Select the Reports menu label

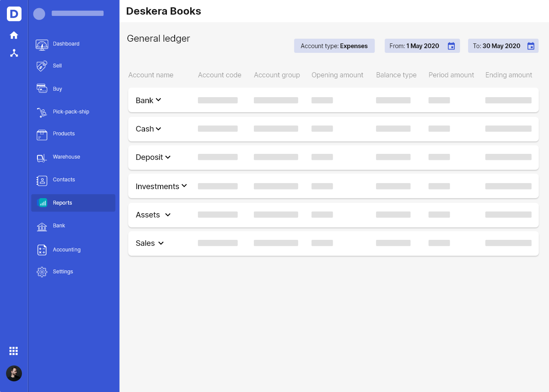(x=62, y=203)
